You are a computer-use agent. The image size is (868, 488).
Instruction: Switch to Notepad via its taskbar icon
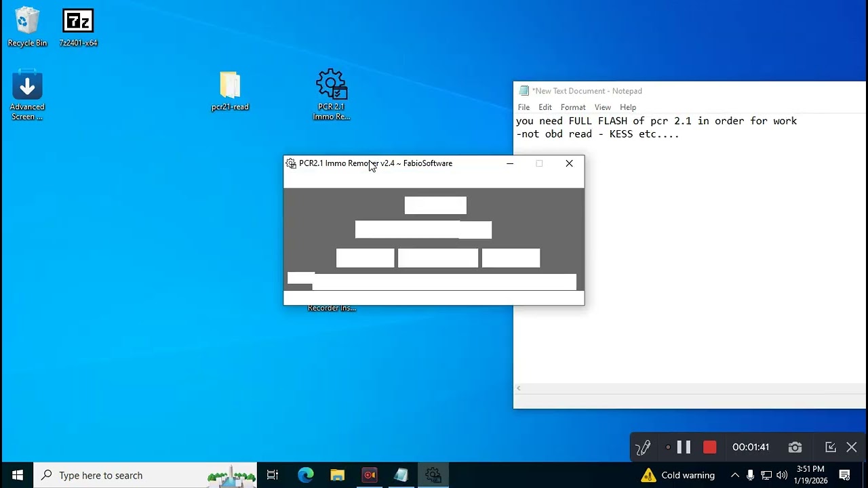click(401, 475)
